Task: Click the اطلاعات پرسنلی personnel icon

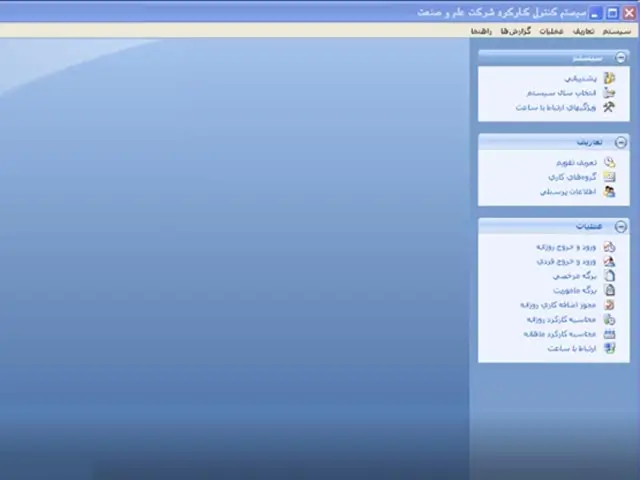Action: (609, 191)
